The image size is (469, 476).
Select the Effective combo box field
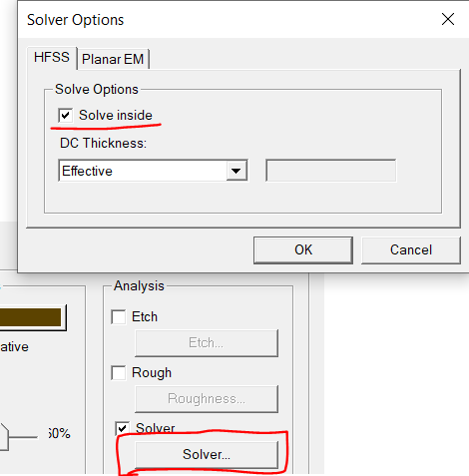(153, 171)
